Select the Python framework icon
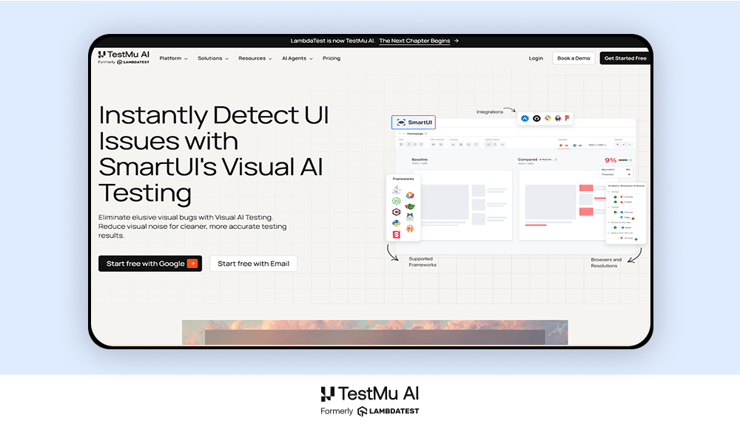 pyautogui.click(x=397, y=223)
